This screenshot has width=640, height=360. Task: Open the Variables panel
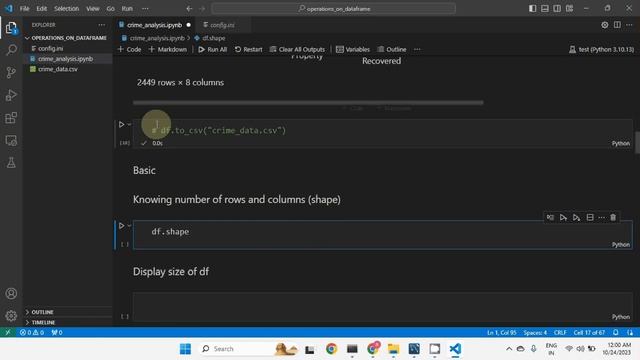coord(353,49)
